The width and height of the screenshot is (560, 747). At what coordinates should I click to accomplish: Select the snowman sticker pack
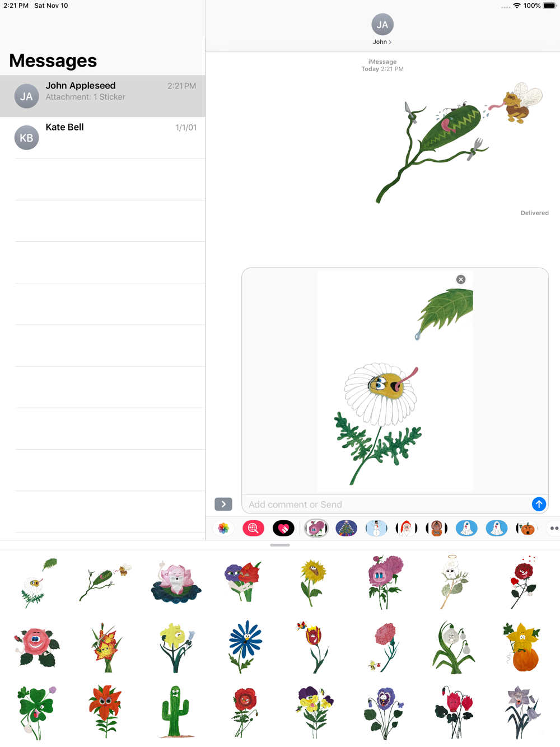[x=376, y=528]
